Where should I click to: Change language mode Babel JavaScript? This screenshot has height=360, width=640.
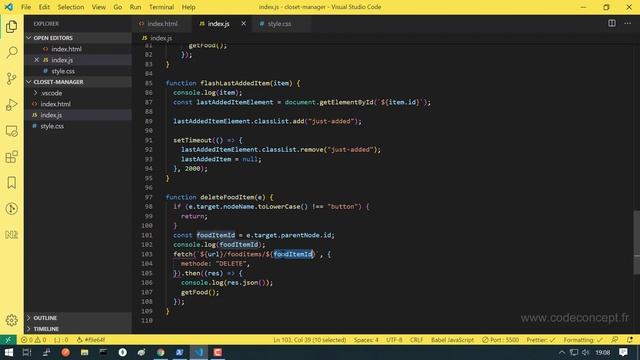tap(452, 340)
